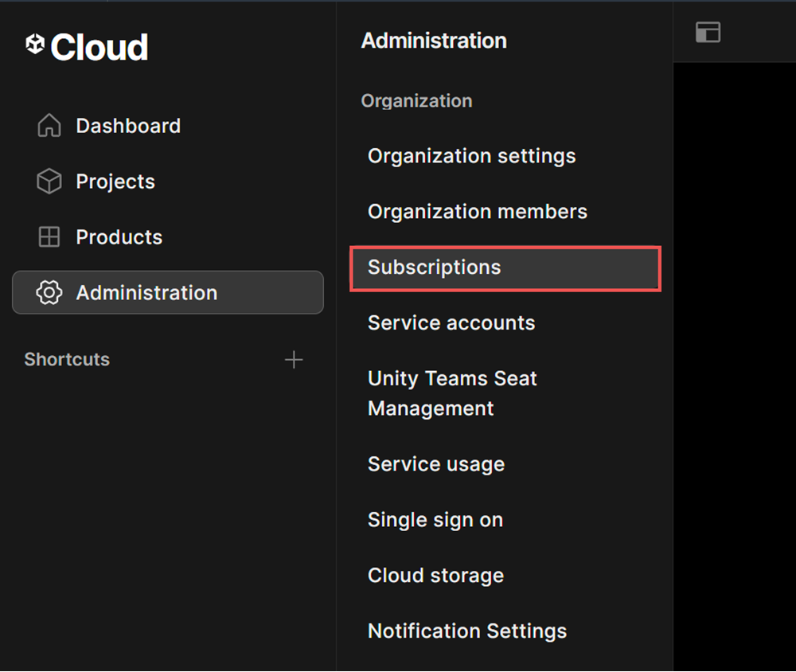Click the Shortcuts label
The image size is (796, 672).
(x=66, y=359)
